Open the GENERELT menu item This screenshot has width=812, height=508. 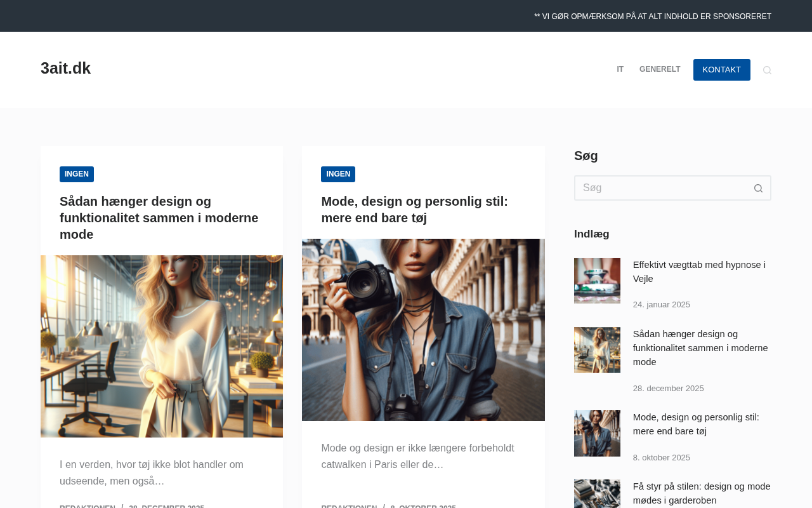[x=660, y=70]
